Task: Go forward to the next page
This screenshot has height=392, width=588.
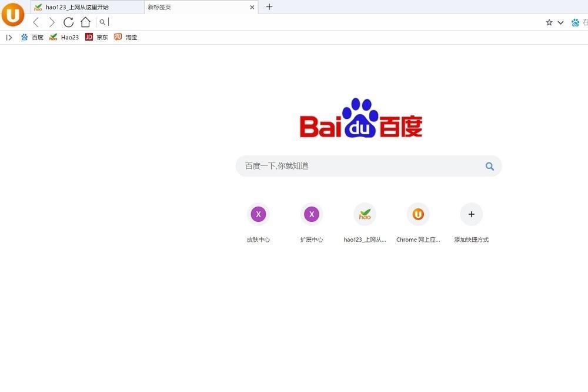Action: click(52, 22)
